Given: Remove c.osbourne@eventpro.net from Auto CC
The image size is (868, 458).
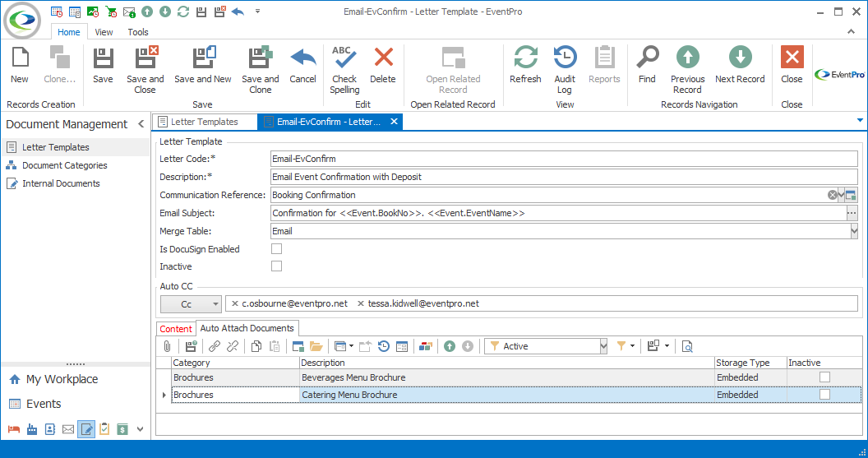Looking at the screenshot, I should tap(235, 303).
